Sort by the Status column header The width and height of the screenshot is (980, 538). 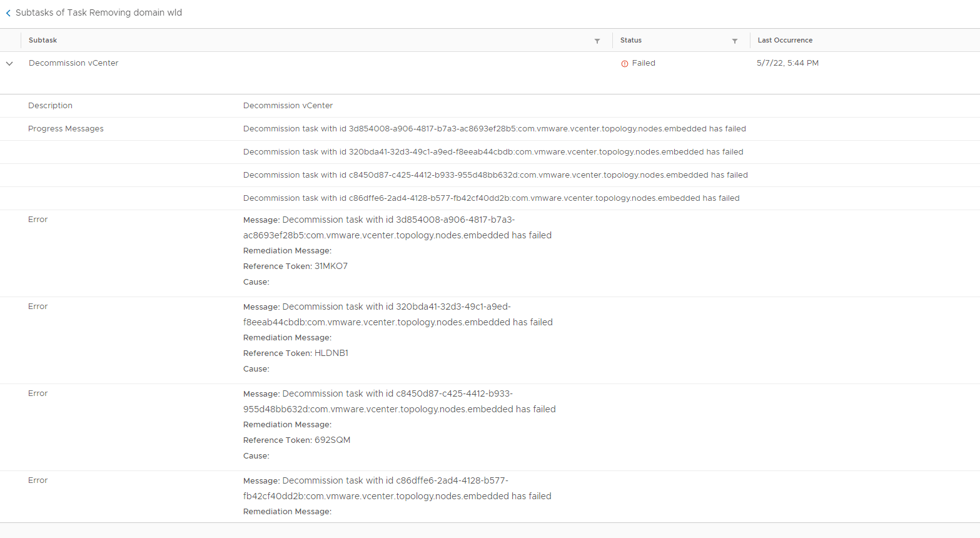631,40
